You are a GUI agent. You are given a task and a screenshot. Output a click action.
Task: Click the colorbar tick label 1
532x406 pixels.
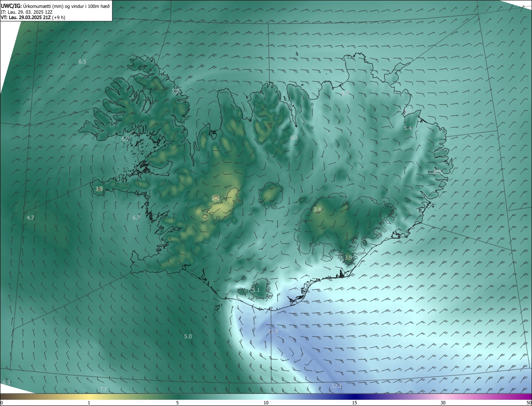tap(89, 403)
